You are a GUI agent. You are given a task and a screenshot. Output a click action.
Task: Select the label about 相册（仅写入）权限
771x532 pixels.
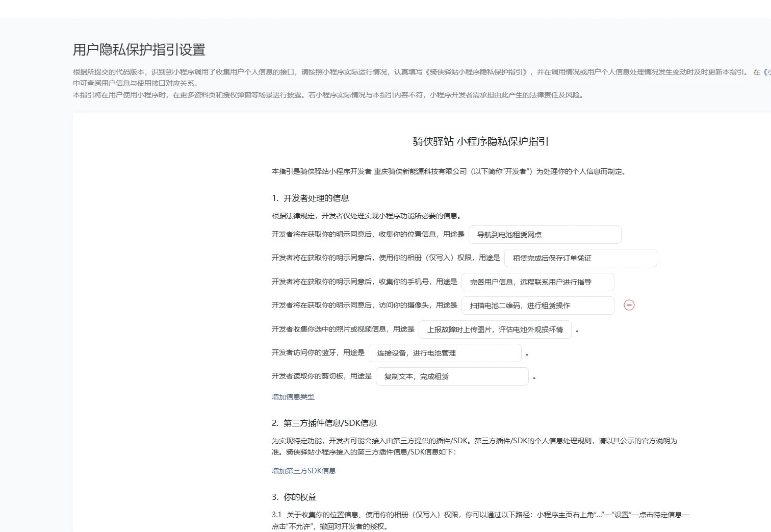386,258
